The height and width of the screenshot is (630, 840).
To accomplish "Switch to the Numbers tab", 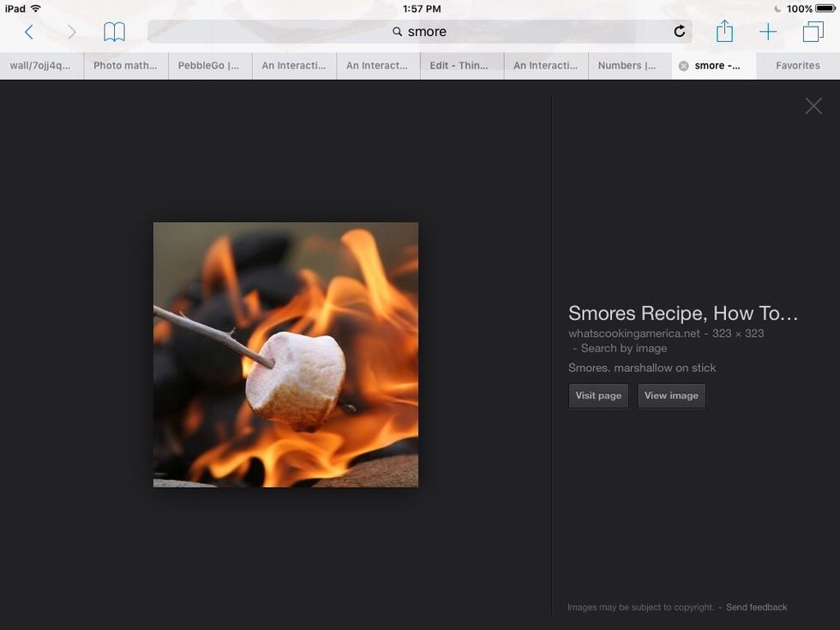I will tap(630, 64).
